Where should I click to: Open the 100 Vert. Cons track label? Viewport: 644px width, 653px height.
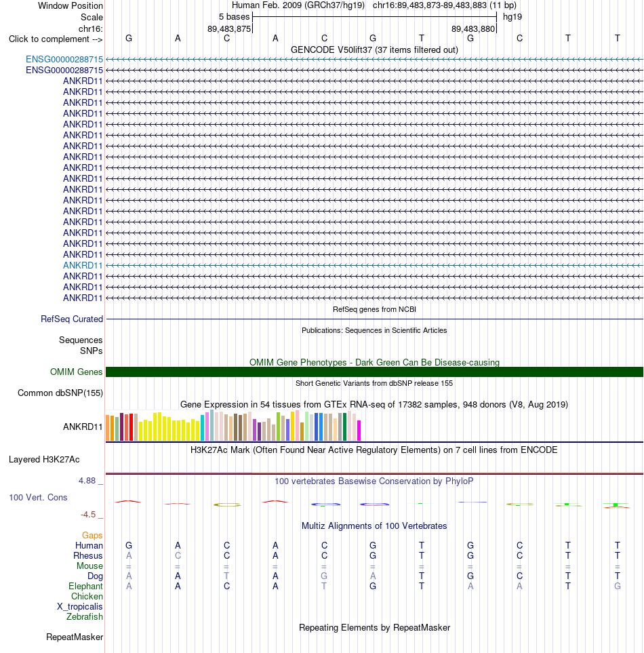(38, 497)
